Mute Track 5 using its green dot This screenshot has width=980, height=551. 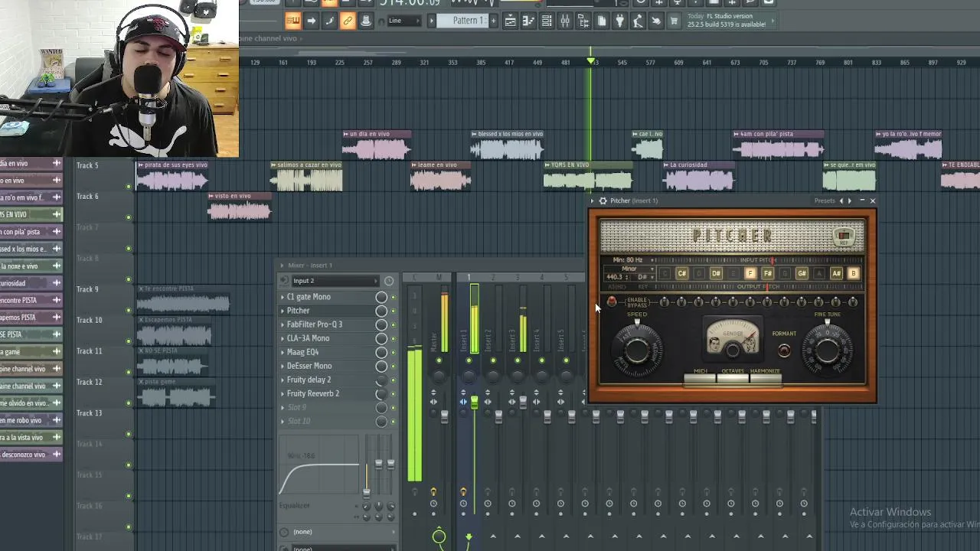click(x=129, y=187)
